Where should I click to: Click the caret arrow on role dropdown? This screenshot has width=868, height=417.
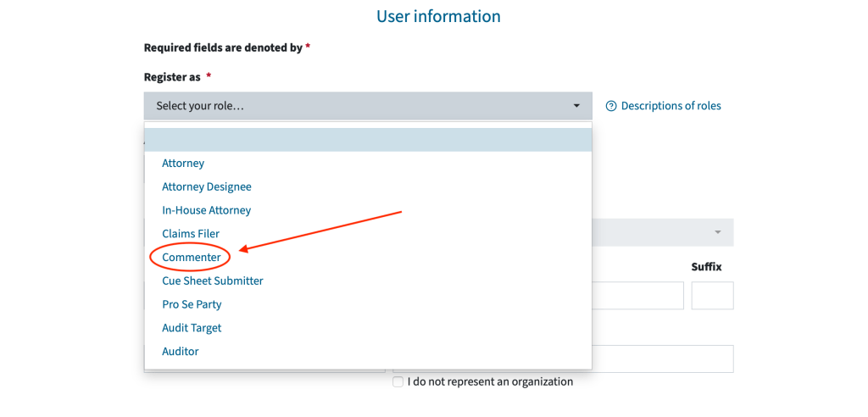576,106
